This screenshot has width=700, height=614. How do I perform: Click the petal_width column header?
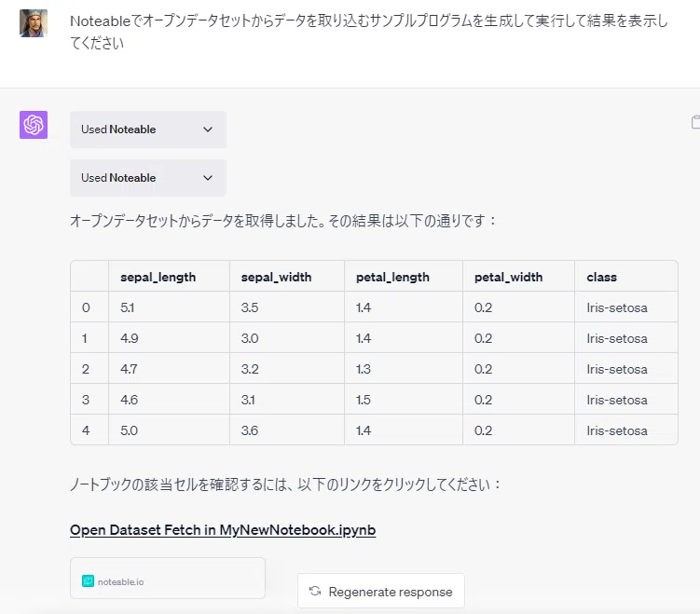pos(519,277)
